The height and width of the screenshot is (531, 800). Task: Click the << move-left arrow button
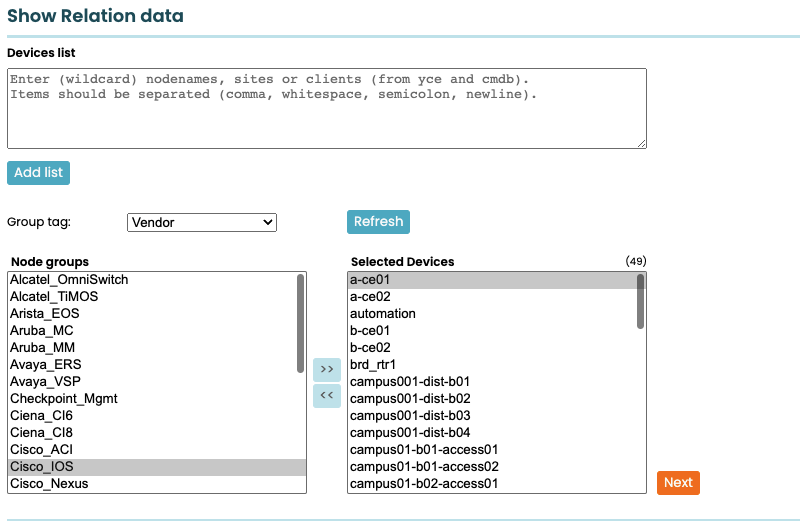(x=327, y=395)
